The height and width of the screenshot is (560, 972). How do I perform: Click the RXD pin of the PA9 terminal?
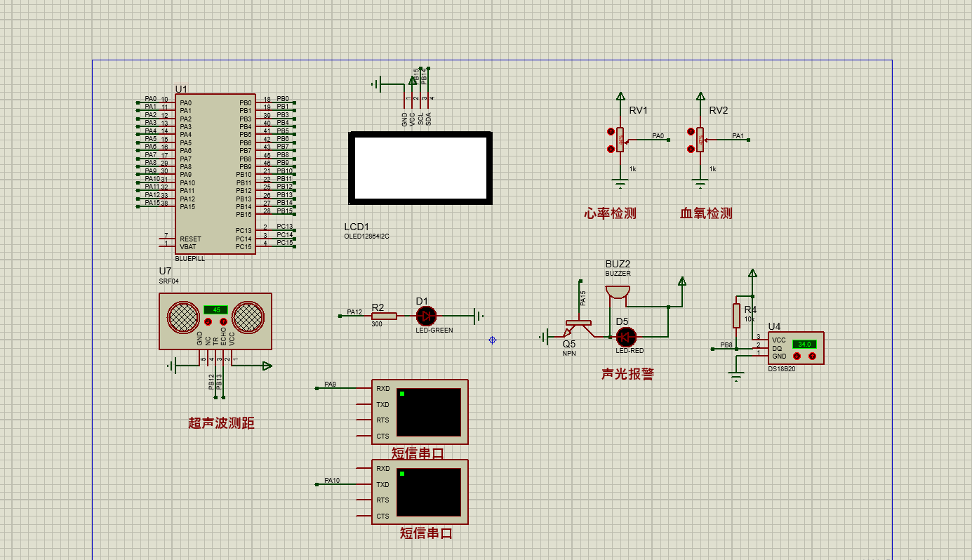(x=382, y=388)
